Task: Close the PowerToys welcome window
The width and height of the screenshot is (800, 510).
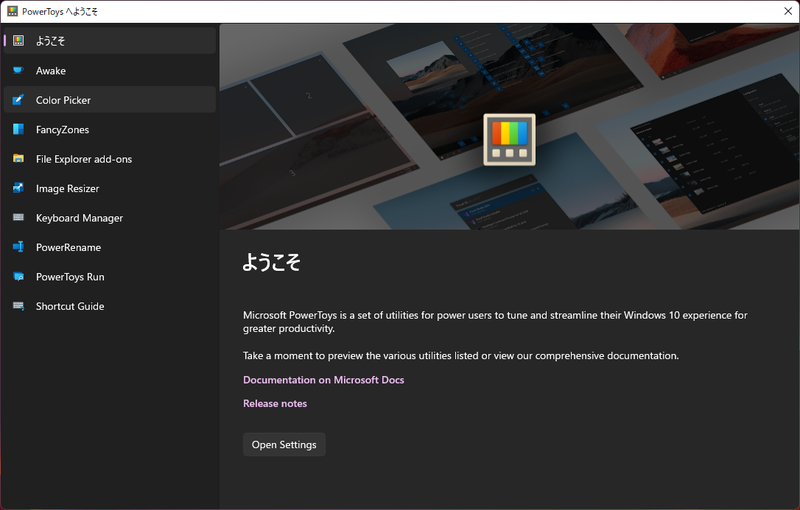Action: point(788,11)
